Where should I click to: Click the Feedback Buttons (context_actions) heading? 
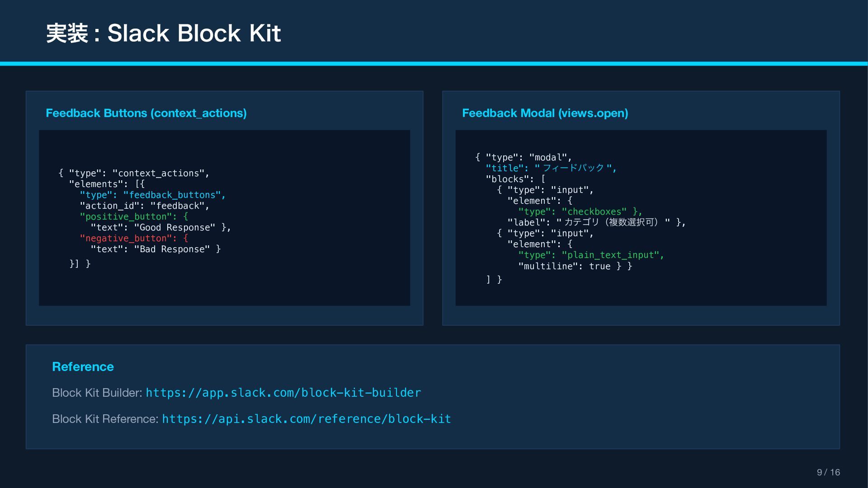pyautogui.click(x=146, y=113)
